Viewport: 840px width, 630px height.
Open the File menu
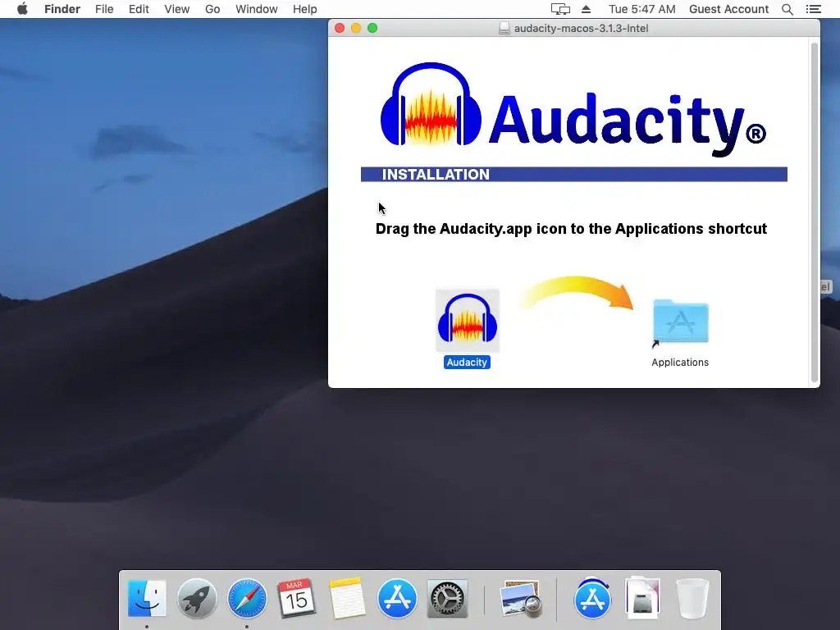[x=104, y=9]
